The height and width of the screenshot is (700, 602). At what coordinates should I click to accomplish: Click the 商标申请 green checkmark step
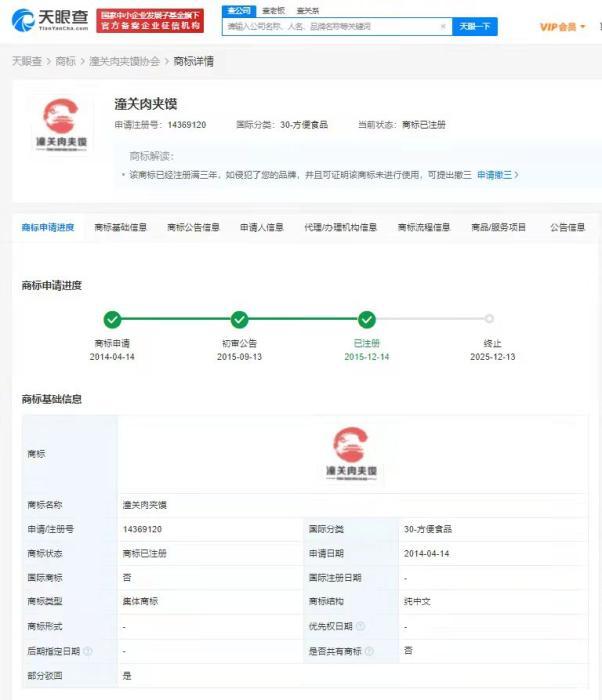(112, 320)
